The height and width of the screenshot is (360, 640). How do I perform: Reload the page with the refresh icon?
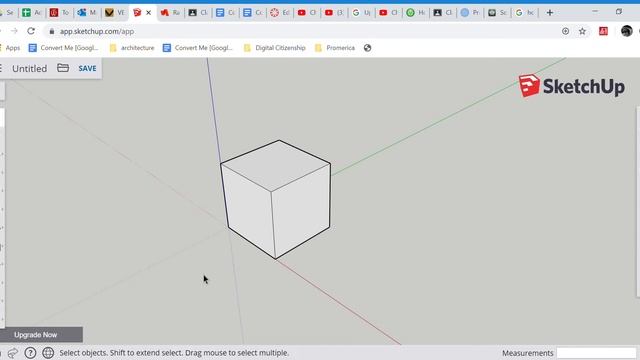click(x=31, y=31)
